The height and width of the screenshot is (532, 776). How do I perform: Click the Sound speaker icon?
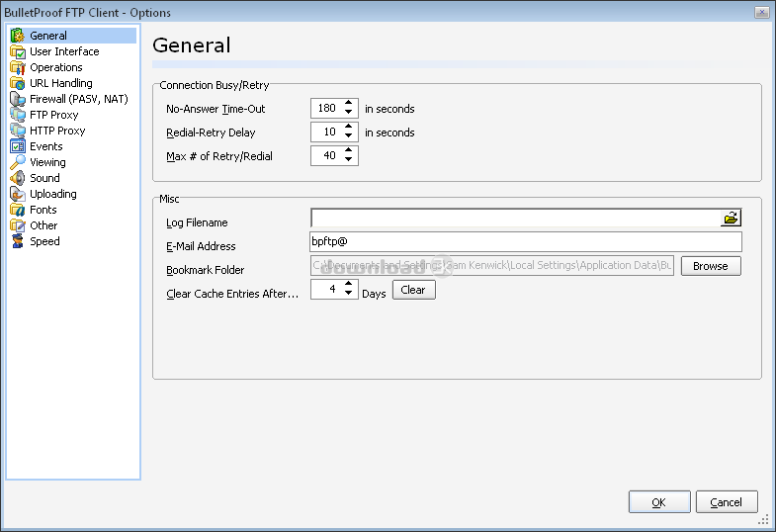coord(18,178)
